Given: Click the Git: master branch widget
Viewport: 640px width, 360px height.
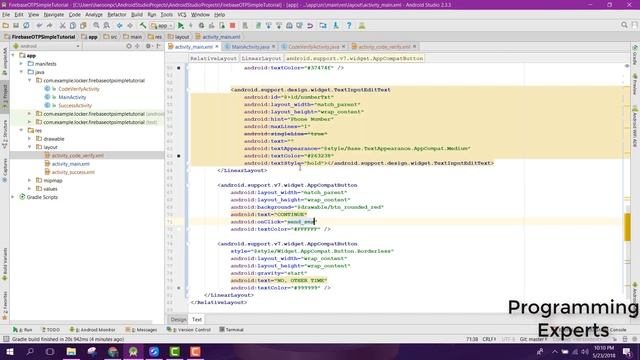Looking at the screenshot, I should tap(533, 339).
